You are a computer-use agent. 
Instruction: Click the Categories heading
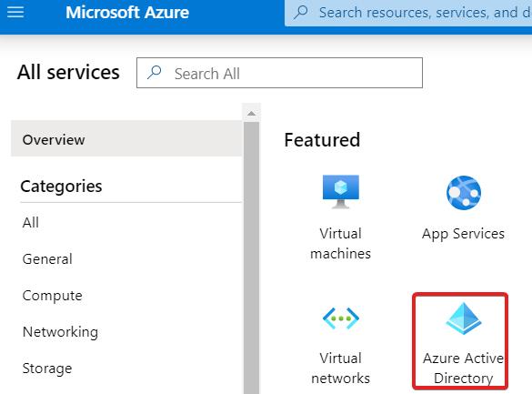tap(61, 187)
